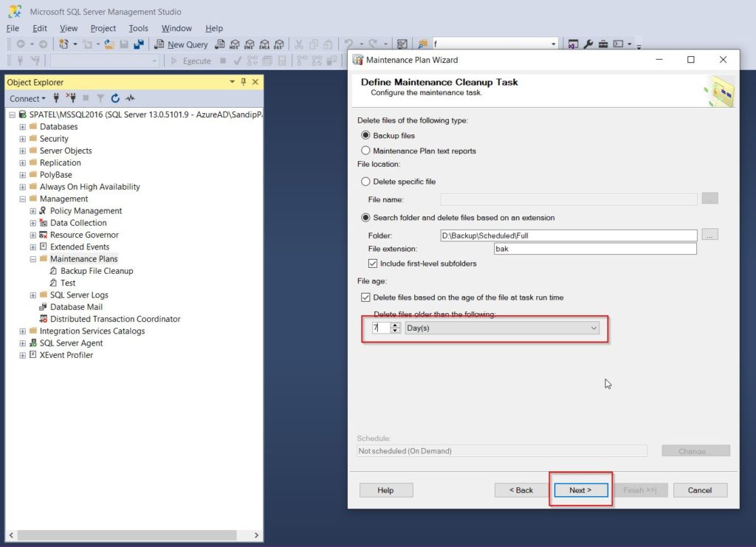
Task: Select the Backup files radio button
Action: (365, 135)
